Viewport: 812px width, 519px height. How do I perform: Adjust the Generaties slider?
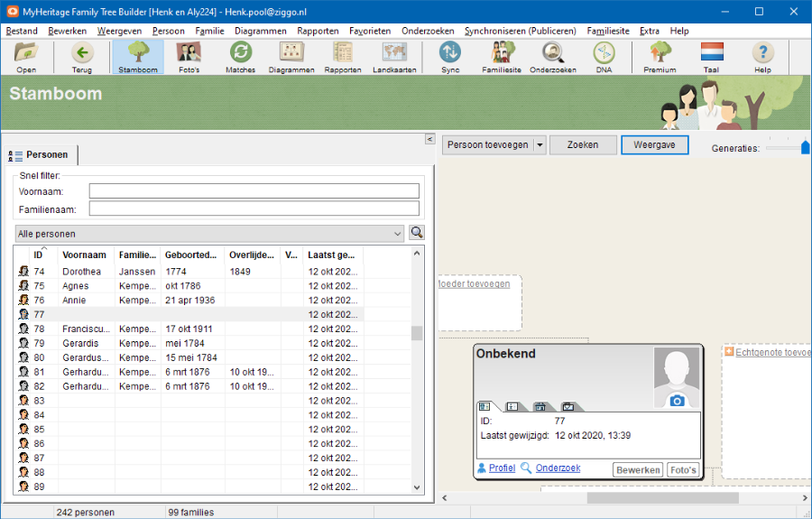point(805,147)
